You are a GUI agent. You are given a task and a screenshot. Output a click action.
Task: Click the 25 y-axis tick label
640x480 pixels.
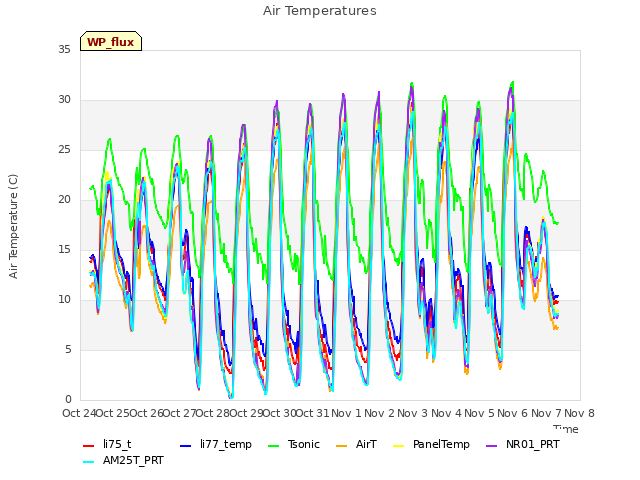click(64, 150)
